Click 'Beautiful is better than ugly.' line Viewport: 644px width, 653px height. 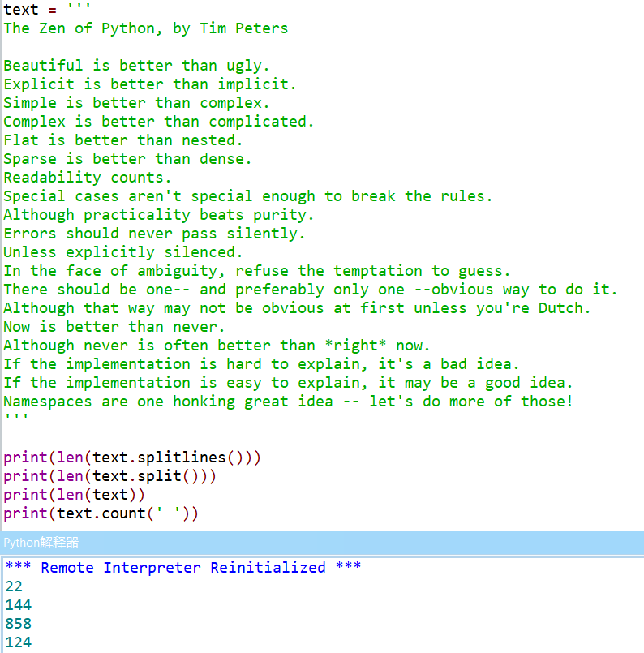pyautogui.click(x=136, y=66)
